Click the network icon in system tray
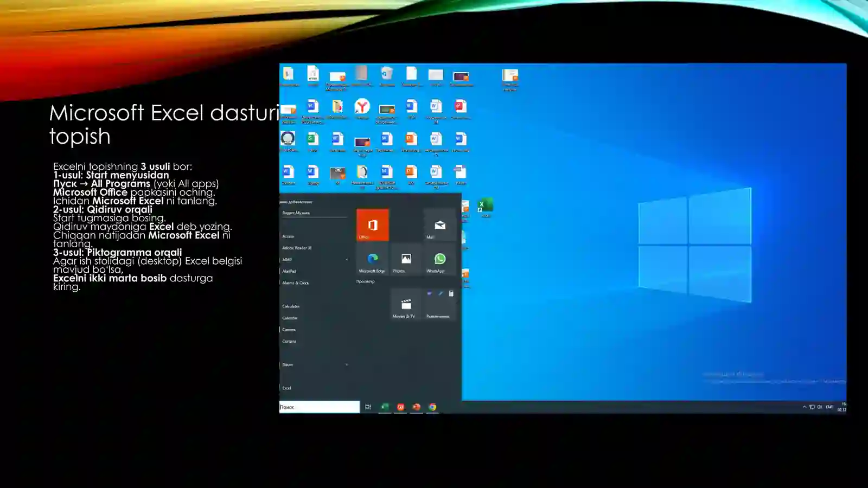868x488 pixels. [812, 407]
